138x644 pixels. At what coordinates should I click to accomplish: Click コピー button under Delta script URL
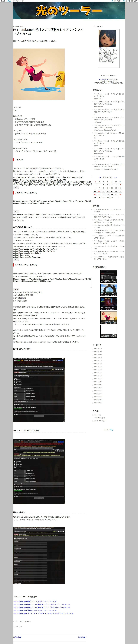(16, 211)
